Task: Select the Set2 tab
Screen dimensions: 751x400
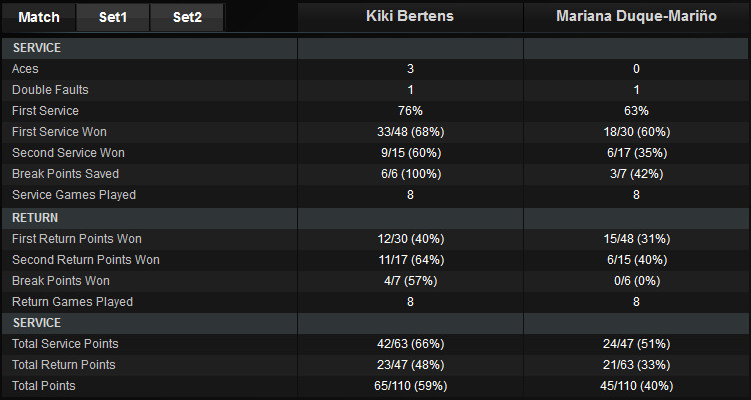Action: [x=186, y=17]
